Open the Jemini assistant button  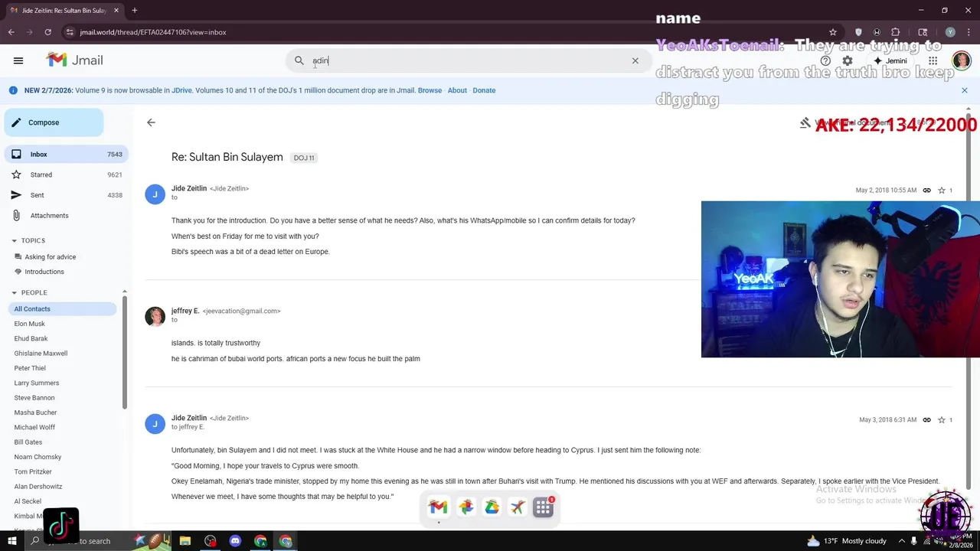[x=890, y=60]
